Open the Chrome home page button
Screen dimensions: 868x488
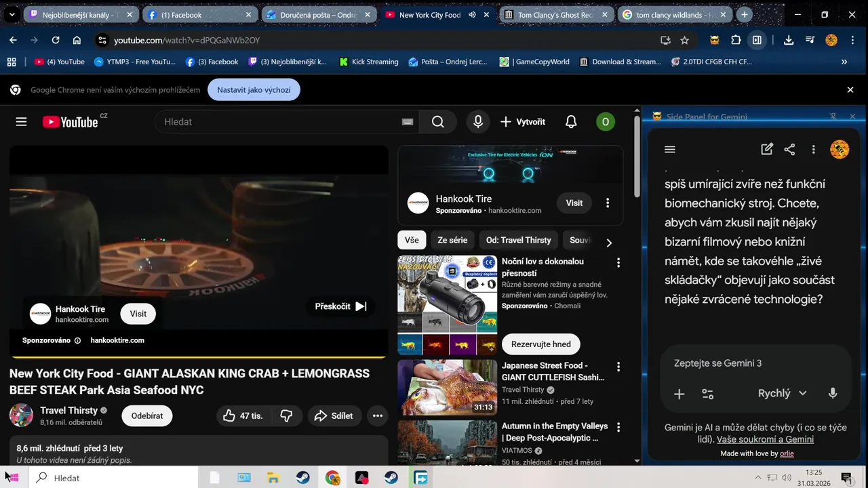coord(77,40)
